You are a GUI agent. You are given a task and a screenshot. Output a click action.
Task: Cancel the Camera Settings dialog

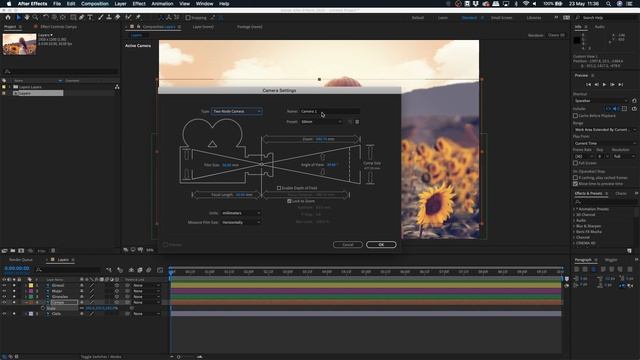[x=348, y=244]
